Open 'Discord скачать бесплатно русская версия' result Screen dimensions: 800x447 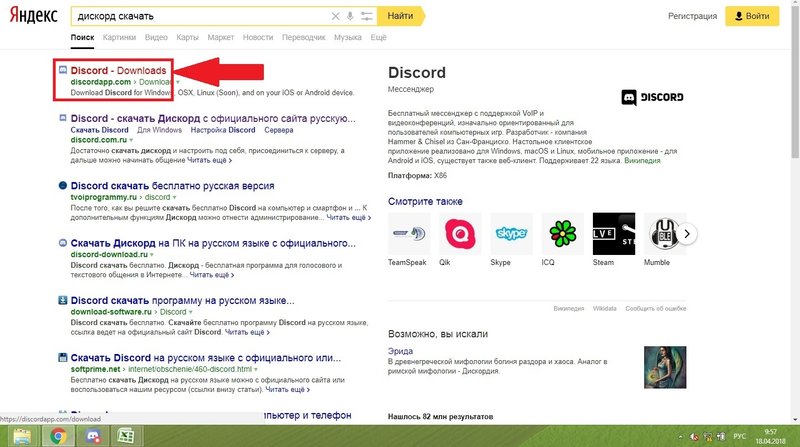[172, 186]
